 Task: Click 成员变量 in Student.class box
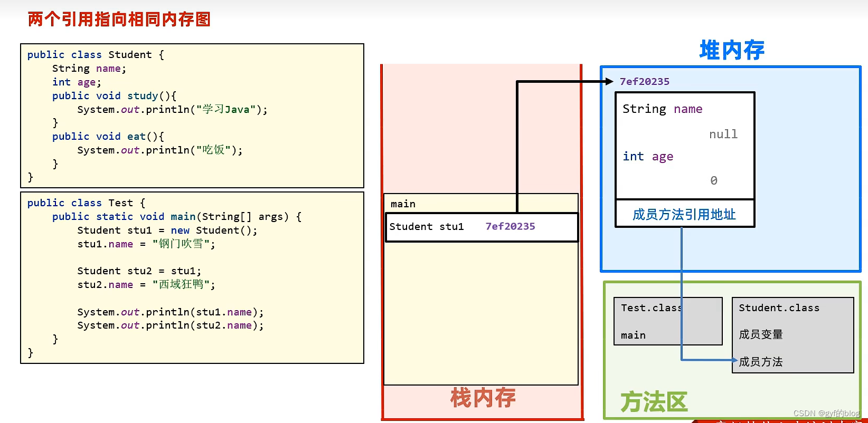(x=760, y=334)
